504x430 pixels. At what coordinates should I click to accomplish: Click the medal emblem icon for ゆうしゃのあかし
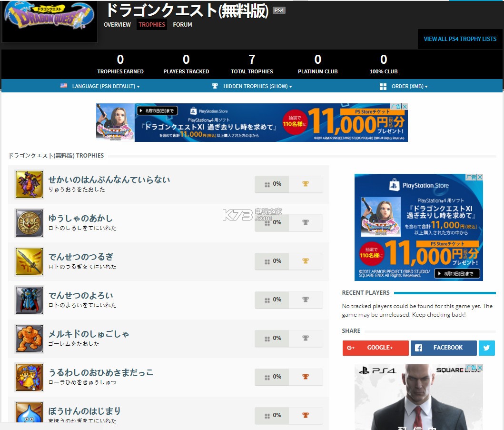pos(29,223)
